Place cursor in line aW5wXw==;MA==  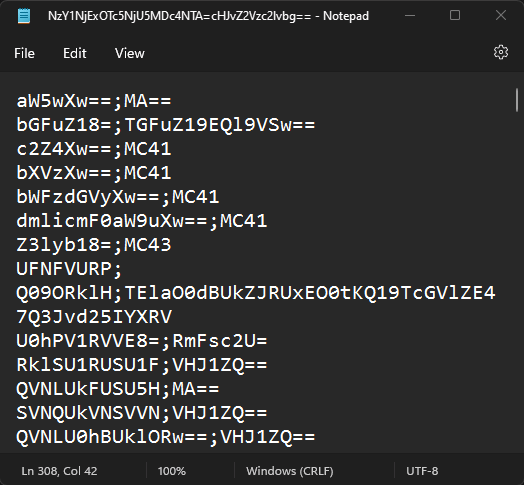94,101
